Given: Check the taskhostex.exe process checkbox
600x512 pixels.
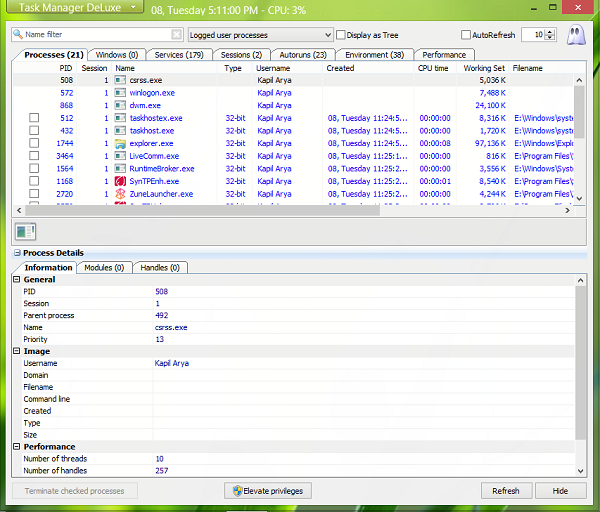Looking at the screenshot, I should [x=34, y=118].
